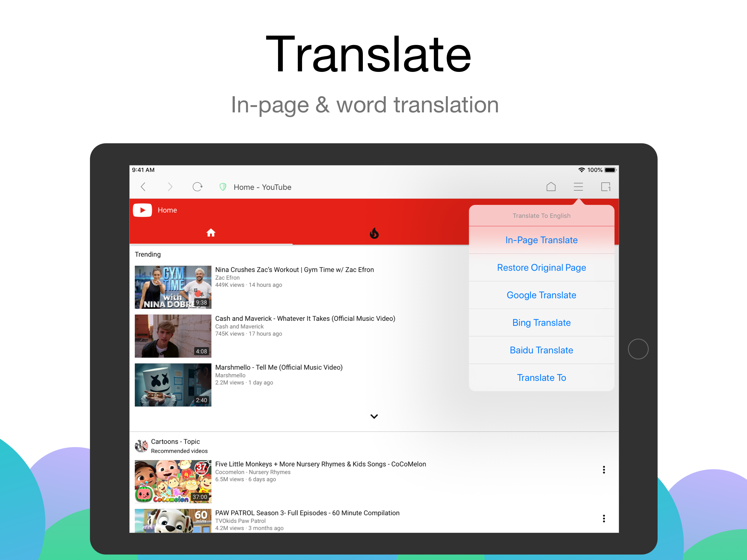Screen dimensions: 747x560
Task: Select Bing Translate option
Action: click(541, 323)
